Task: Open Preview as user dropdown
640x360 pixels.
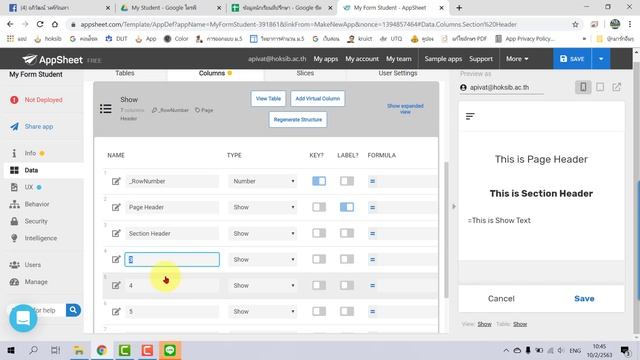Action: 501,87
